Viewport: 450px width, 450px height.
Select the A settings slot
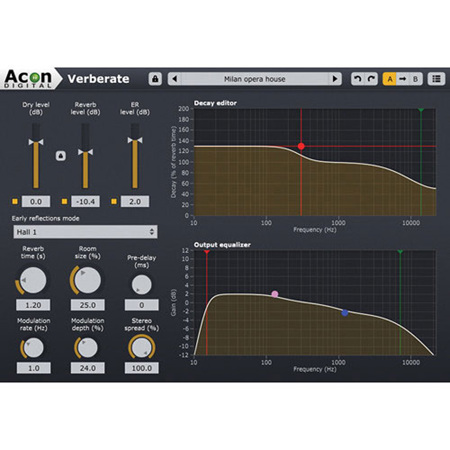pyautogui.click(x=389, y=79)
